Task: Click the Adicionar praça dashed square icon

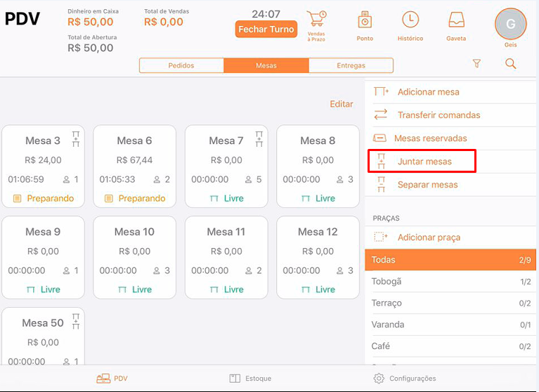Action: [380, 237]
